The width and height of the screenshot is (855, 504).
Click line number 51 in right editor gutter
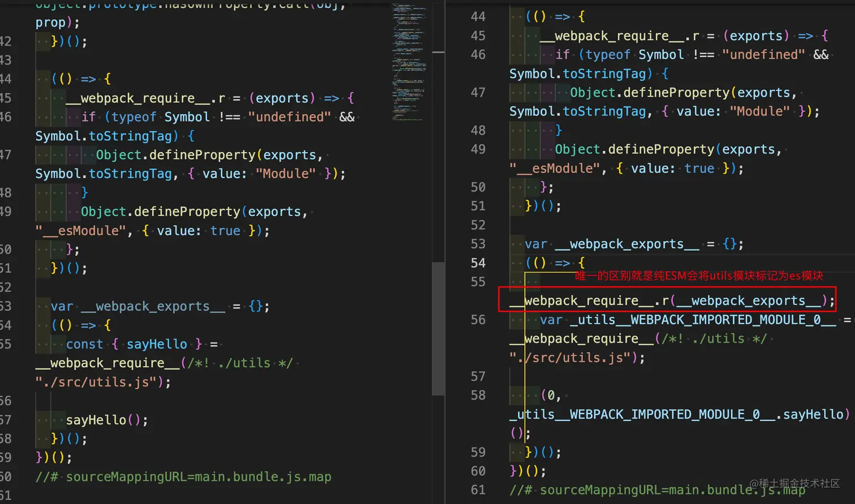point(478,206)
